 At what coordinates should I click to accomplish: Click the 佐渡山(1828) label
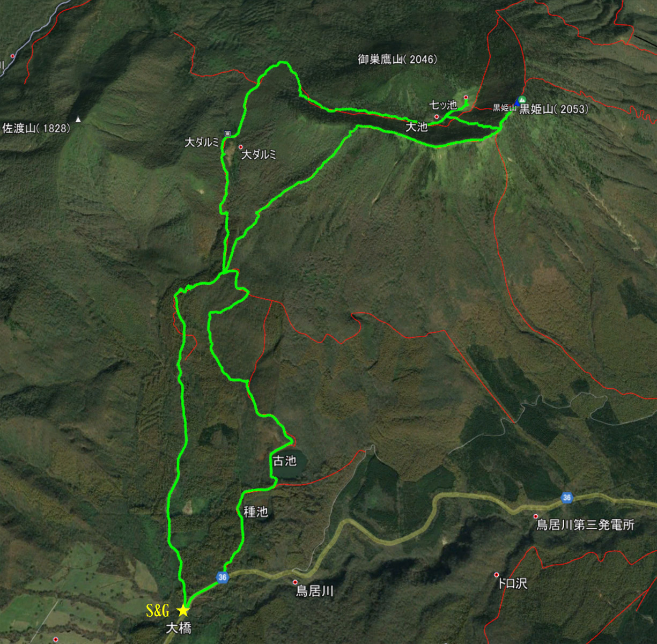pyautogui.click(x=36, y=128)
